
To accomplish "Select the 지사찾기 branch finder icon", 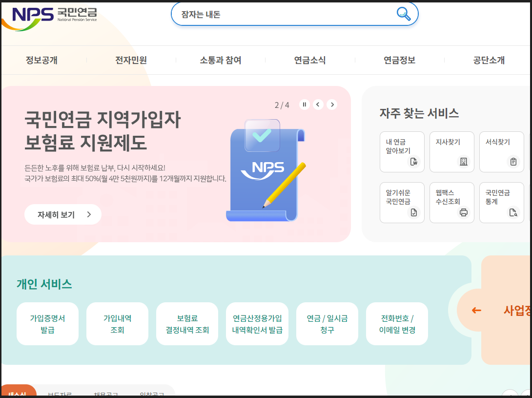I will coord(451,151).
